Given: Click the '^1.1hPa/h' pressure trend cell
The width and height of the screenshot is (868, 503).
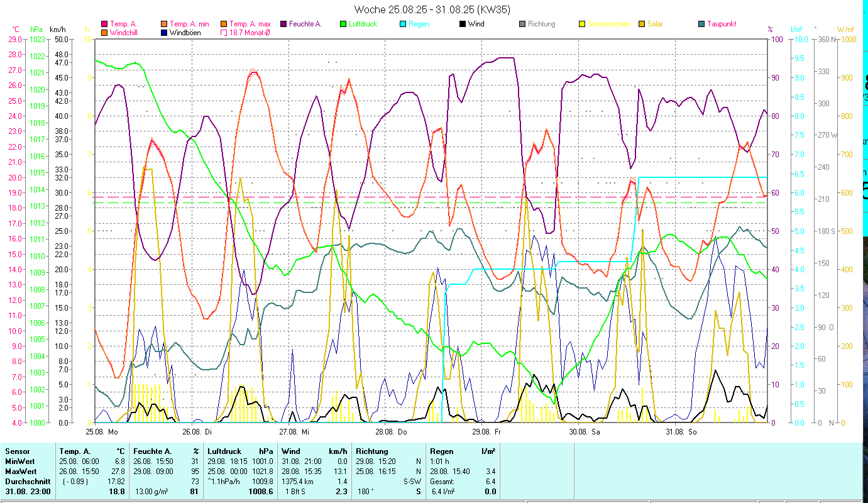Looking at the screenshot, I should tap(224, 481).
